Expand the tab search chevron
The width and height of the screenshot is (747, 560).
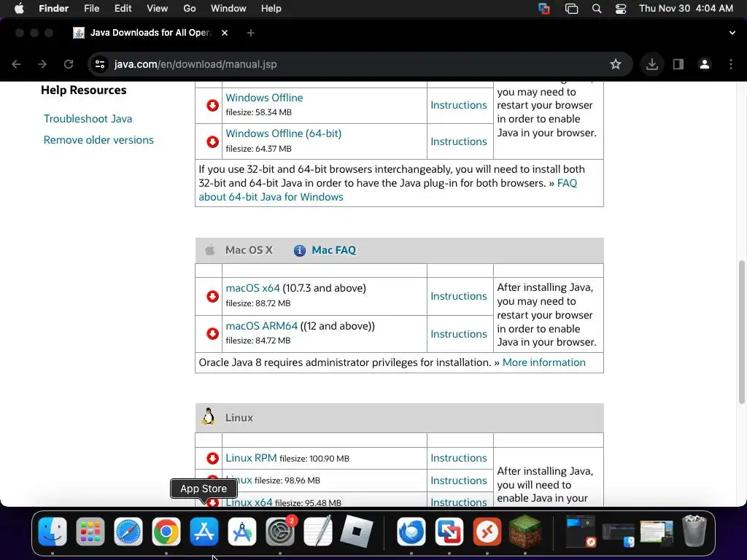click(x=732, y=33)
